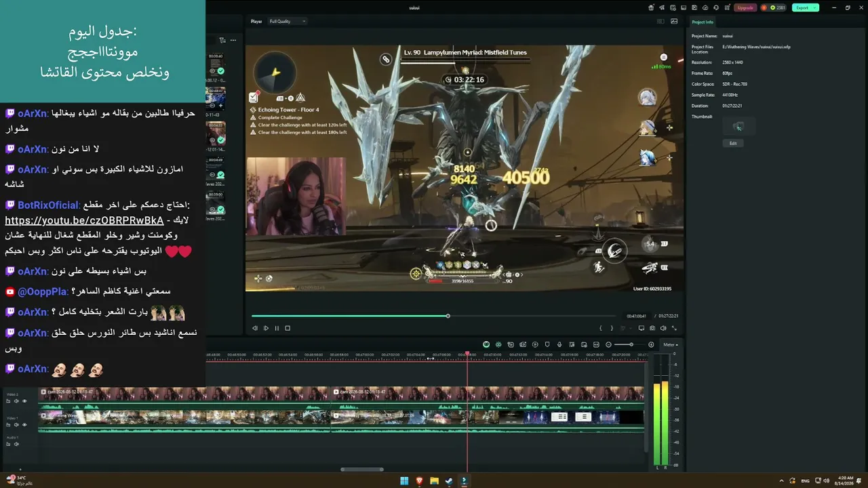Open the Export button dropdown arrow
The height and width of the screenshot is (488, 868).
point(816,7)
